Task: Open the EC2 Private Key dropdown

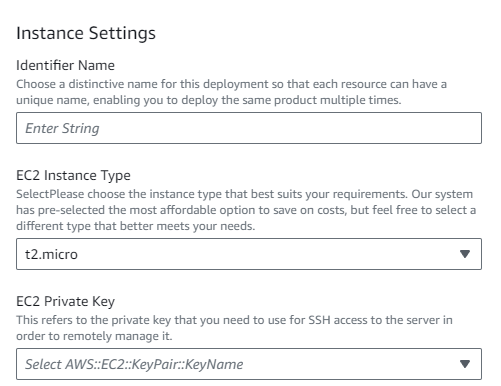Action: (x=249, y=364)
